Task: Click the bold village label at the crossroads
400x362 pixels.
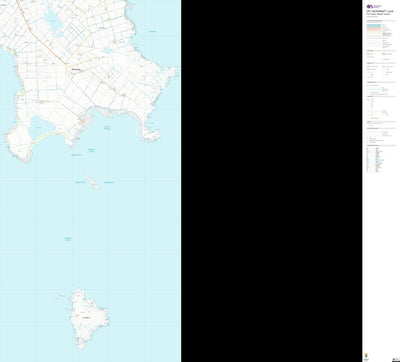Action: 76,69
